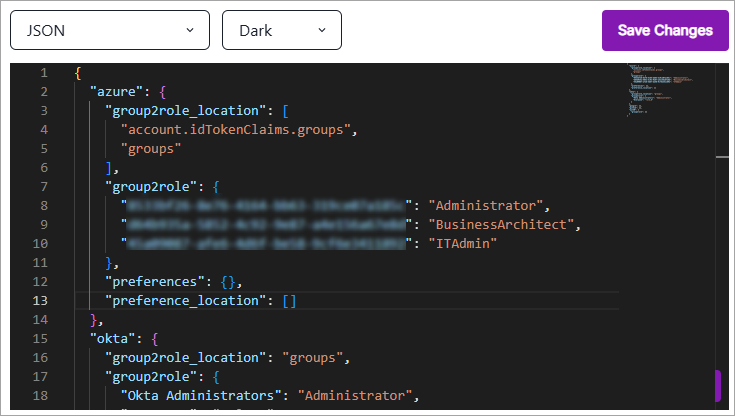Click line number 1 in gutter

(42, 73)
